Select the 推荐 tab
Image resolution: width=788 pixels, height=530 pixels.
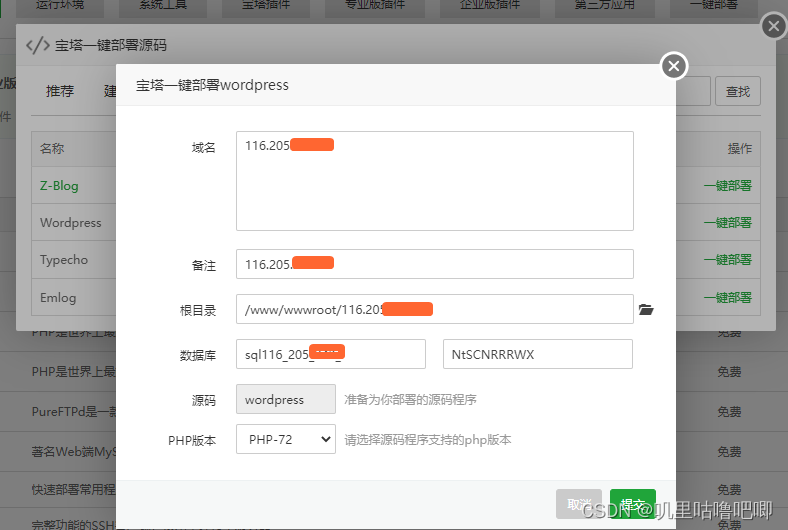point(60,91)
